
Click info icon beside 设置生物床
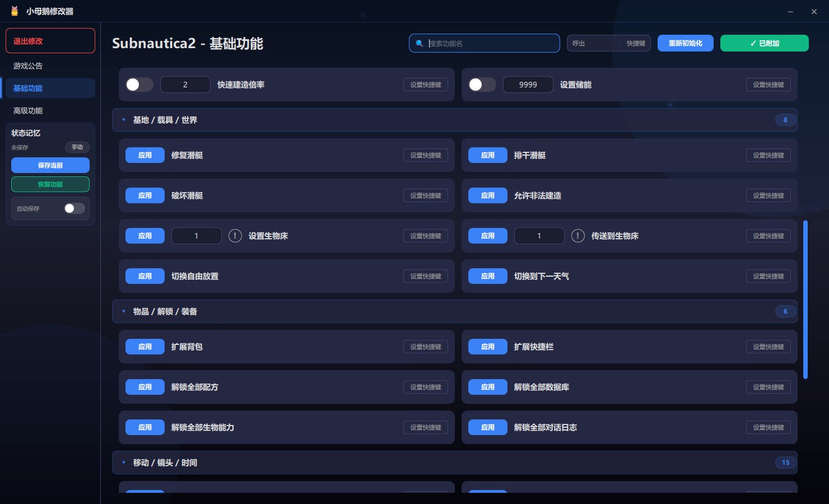pos(235,236)
